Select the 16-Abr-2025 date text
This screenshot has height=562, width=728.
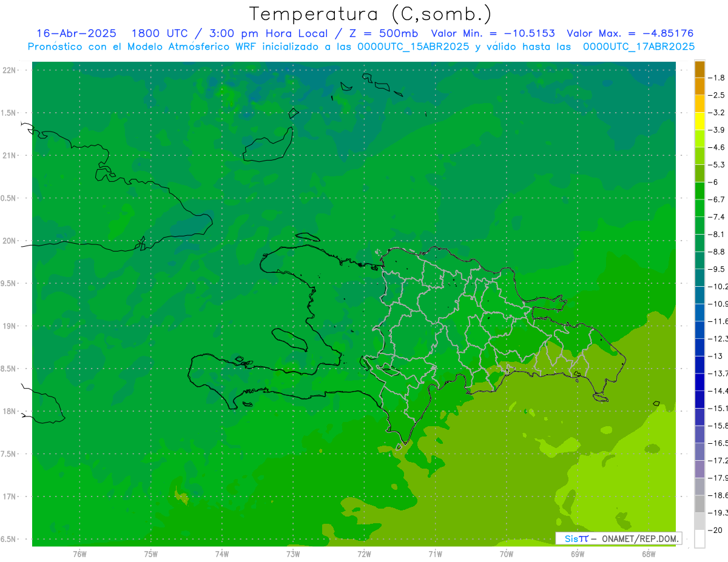(76, 33)
